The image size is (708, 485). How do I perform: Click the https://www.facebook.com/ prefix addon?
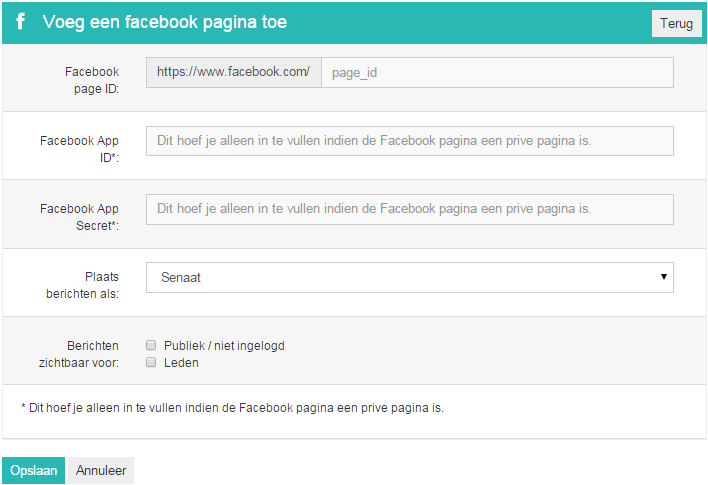tap(233, 72)
